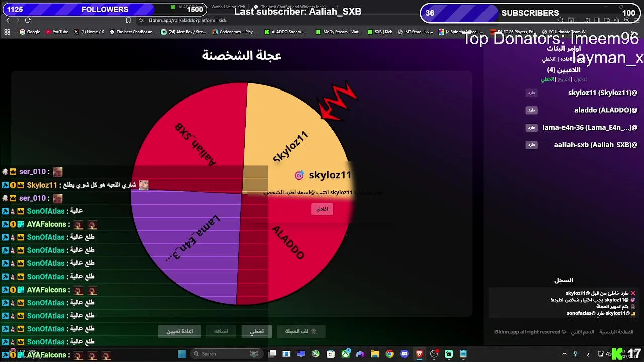The width and height of the screenshot is (644, 362).
Task: Click player entry aaliah-sxb (Aaliah_SXB)@
Action: click(596, 145)
